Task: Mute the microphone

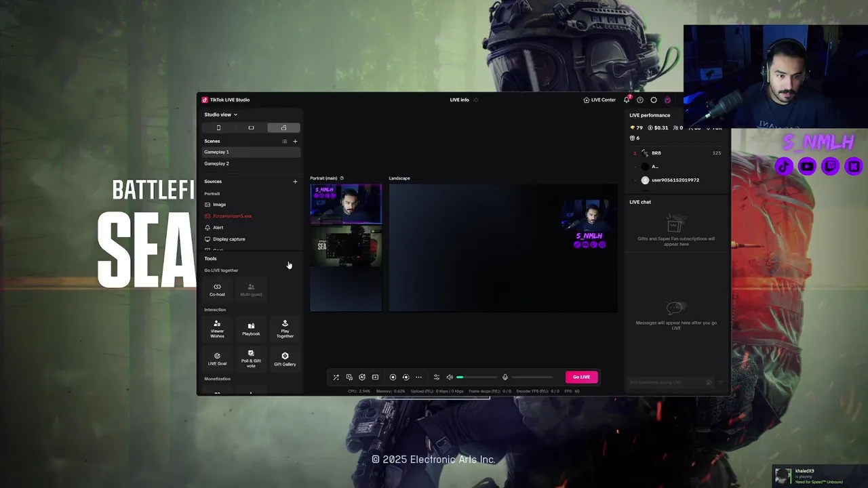Action: [505, 377]
